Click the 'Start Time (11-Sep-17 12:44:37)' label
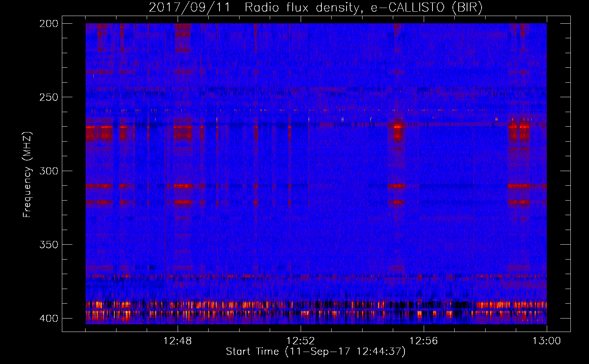Image resolution: width=589 pixels, height=364 pixels. (x=316, y=352)
